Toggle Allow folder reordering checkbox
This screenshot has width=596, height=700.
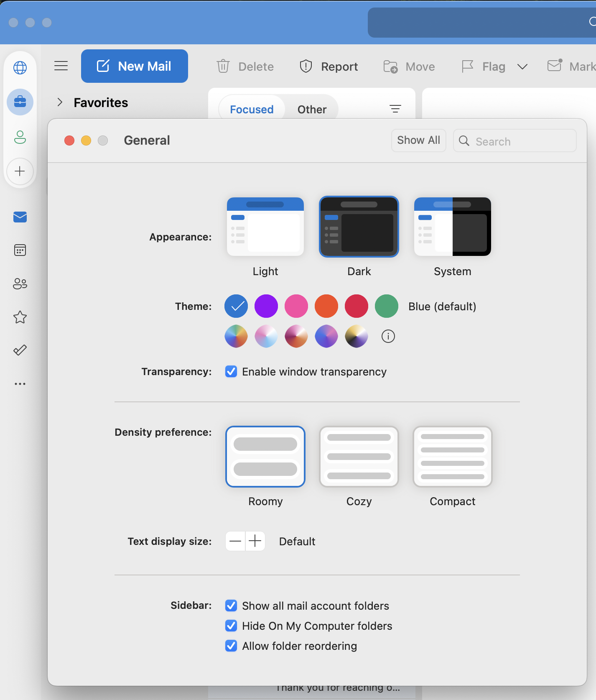[231, 646]
